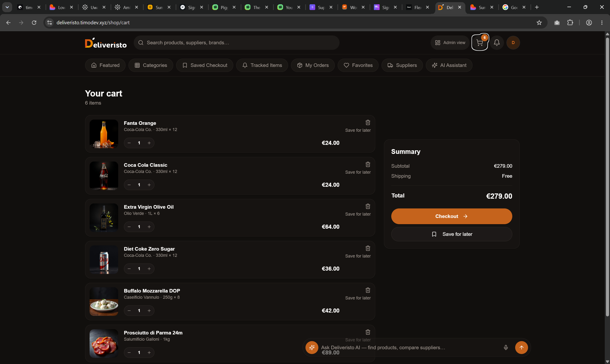
Task: Go to Tracked Items
Action: [x=262, y=65]
